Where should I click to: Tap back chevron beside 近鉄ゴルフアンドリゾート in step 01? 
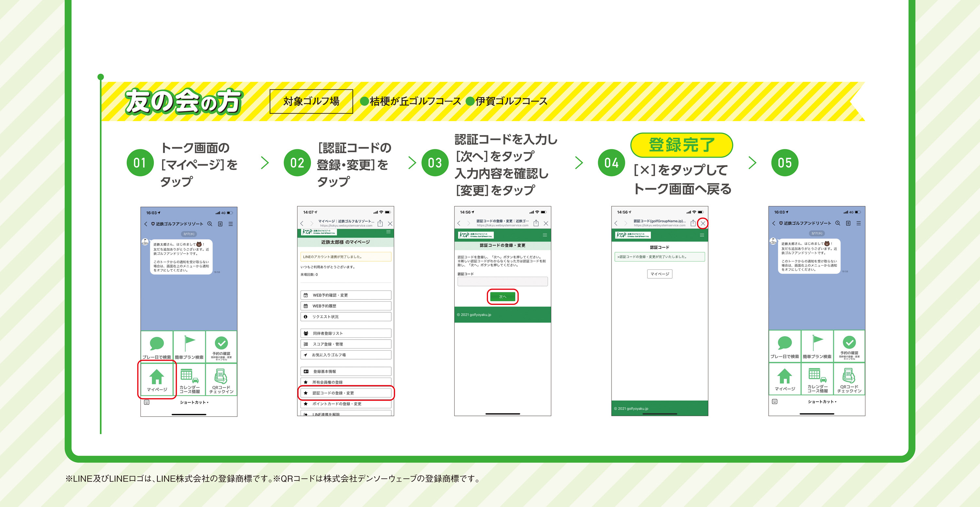click(146, 224)
